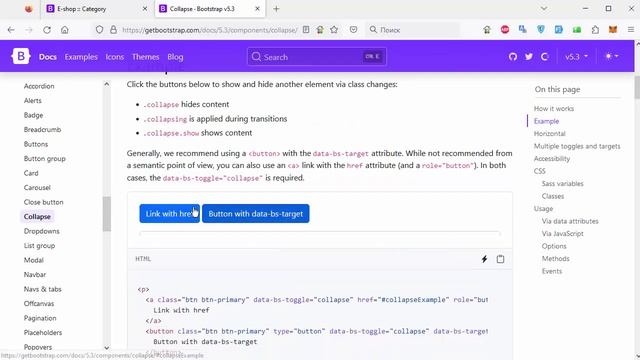The height and width of the screenshot is (360, 640).
Task: Open Modal in sidebar
Action: point(33,260)
